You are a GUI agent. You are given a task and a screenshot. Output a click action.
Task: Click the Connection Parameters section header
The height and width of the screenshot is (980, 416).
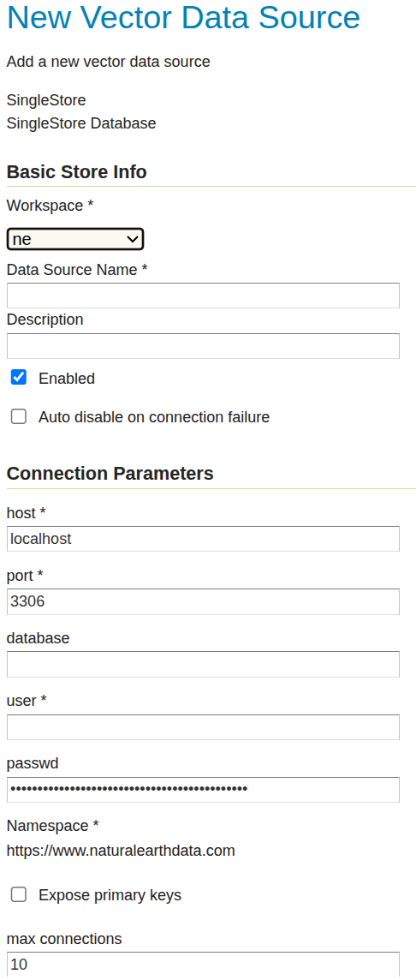(110, 474)
